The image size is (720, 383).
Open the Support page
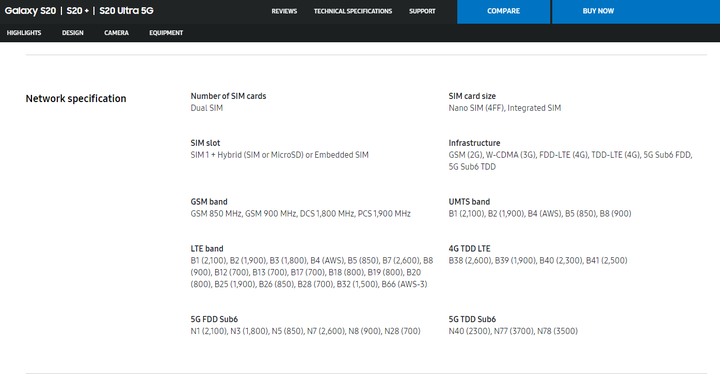(422, 11)
